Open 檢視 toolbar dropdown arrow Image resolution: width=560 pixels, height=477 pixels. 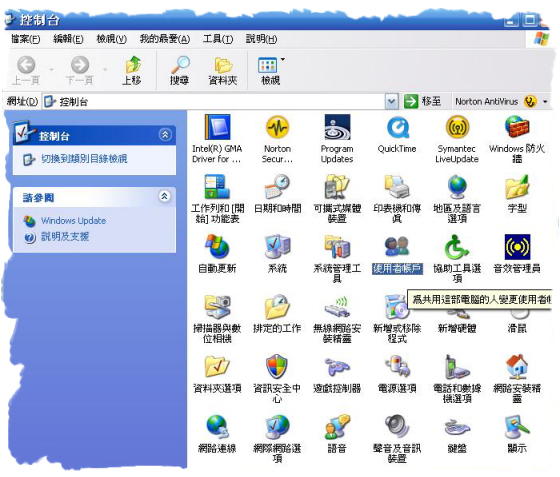(283, 59)
